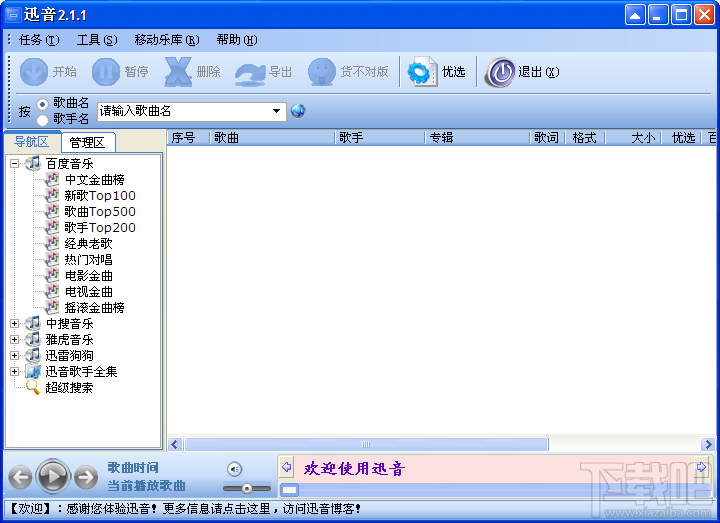Click the 迅音歌手全集 folder icon
The width and height of the screenshot is (720, 523).
tap(33, 371)
